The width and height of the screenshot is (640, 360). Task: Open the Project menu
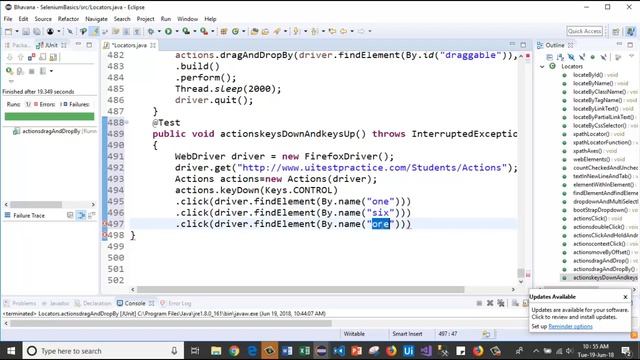click(145, 19)
